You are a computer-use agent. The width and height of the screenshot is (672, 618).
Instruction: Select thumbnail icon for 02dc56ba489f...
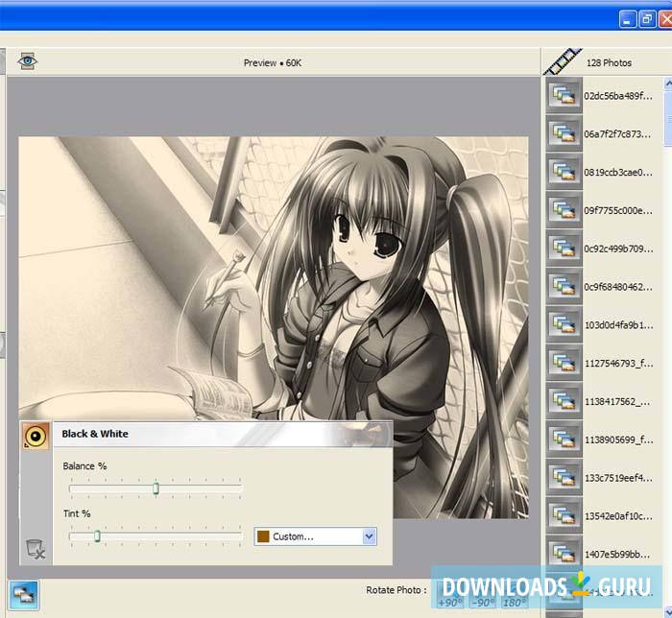[564, 95]
